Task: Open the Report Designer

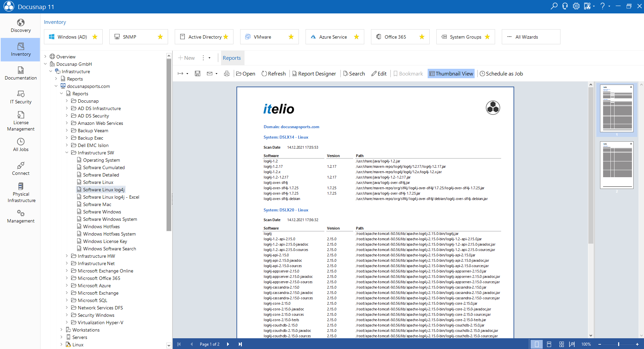Action: pyautogui.click(x=314, y=73)
